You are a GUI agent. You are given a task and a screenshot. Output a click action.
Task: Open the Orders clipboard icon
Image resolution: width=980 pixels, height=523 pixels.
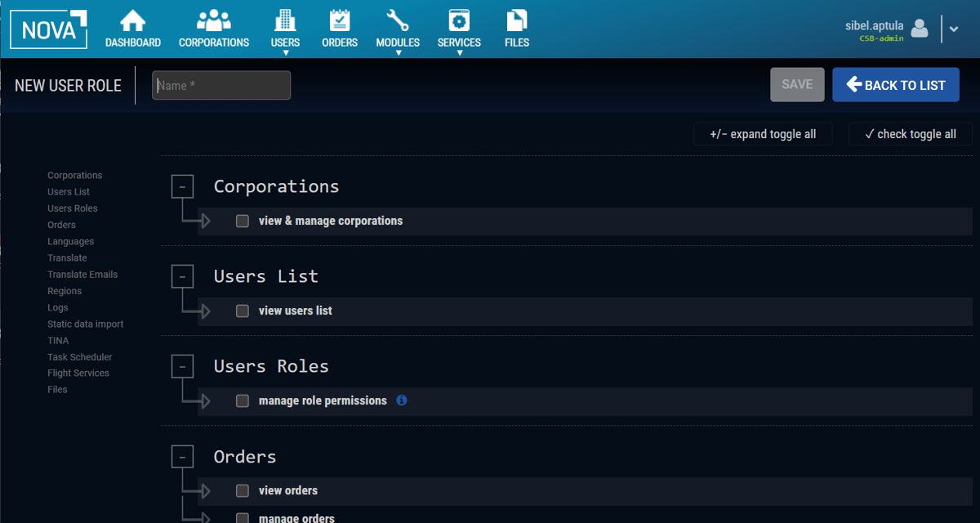[x=340, y=20]
